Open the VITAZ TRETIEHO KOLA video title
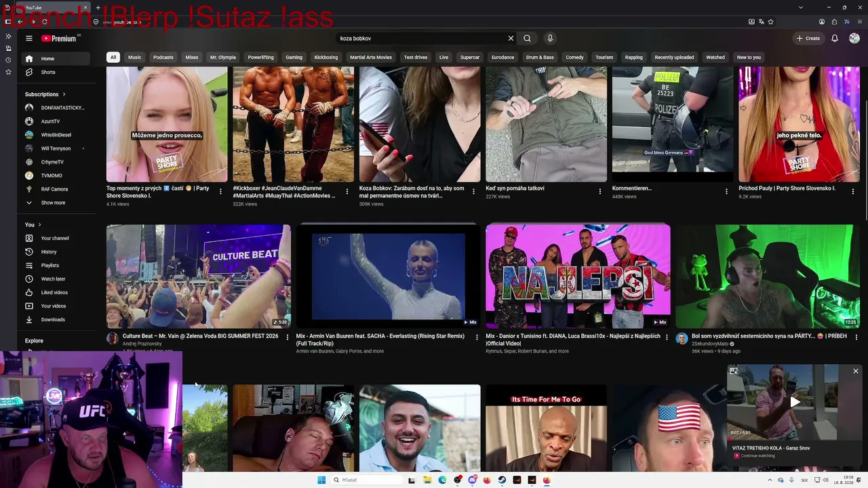 [x=771, y=448]
